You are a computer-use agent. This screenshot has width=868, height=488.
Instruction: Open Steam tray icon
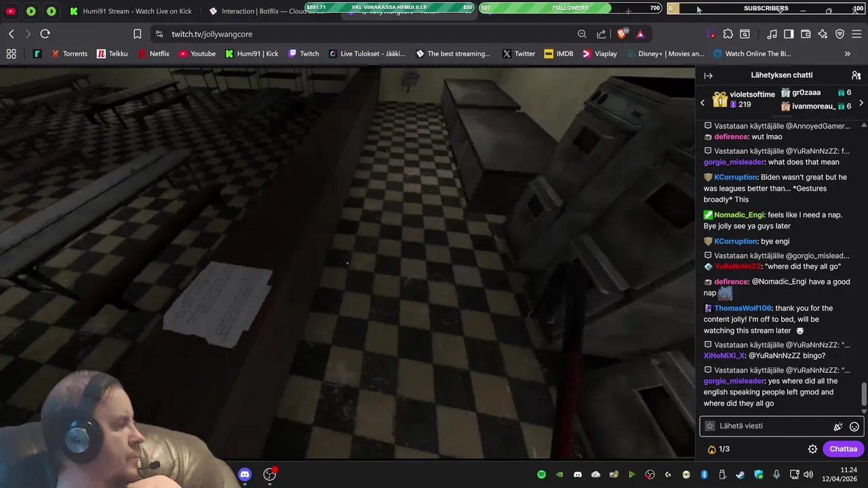[740, 474]
